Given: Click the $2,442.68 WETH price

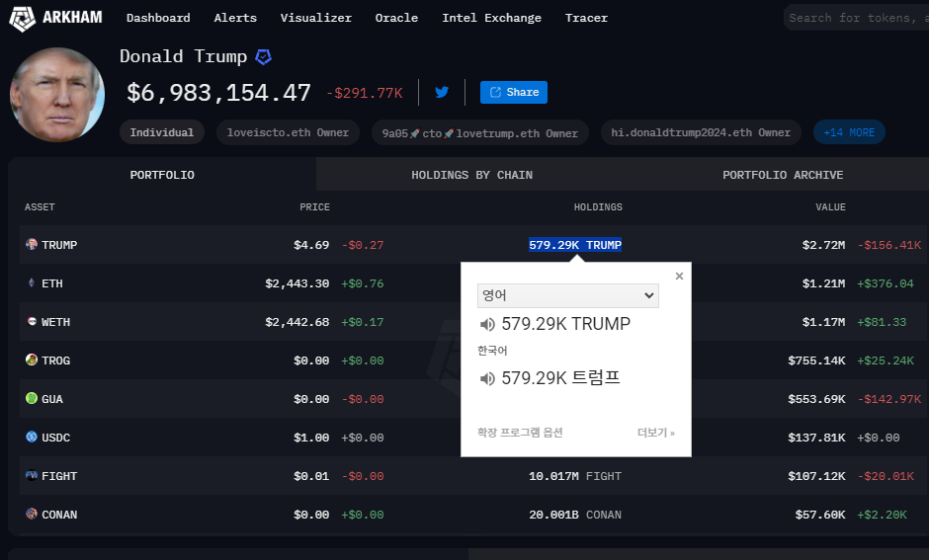Looking at the screenshot, I should click(296, 322).
